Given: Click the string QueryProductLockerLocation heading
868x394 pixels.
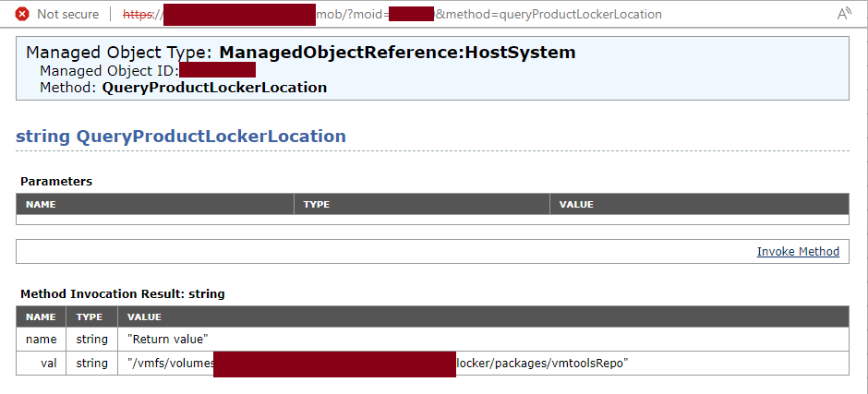Looking at the screenshot, I should tap(181, 137).
